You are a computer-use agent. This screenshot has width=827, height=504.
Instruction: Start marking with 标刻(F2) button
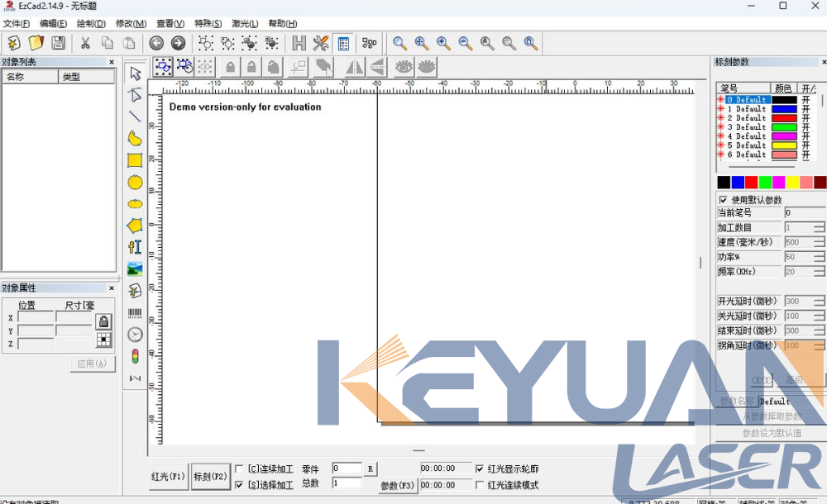[210, 476]
